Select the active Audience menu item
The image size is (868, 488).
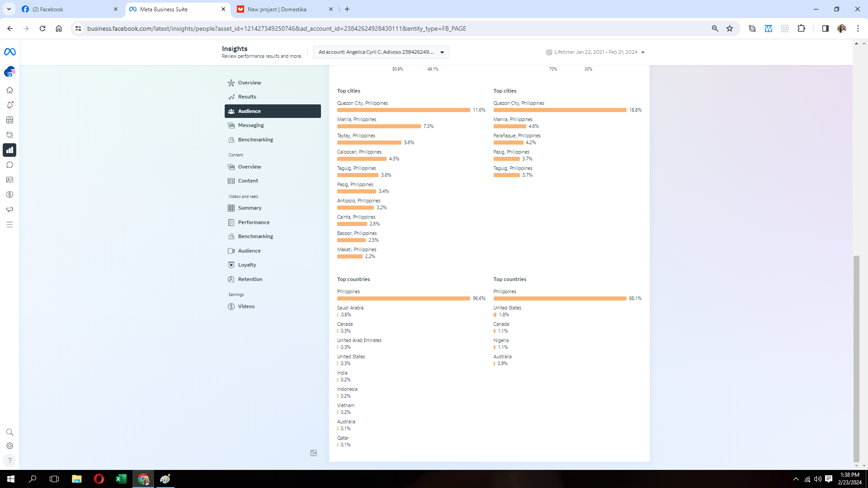(273, 111)
